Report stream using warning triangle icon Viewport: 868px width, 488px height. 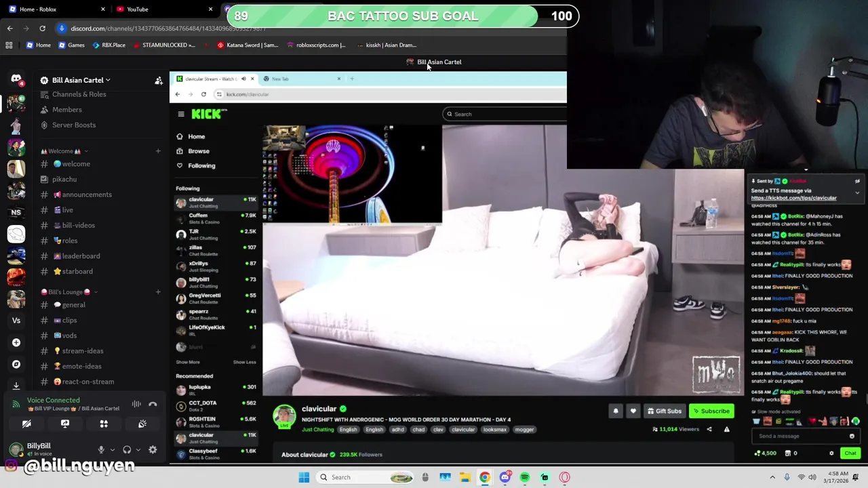pos(726,429)
